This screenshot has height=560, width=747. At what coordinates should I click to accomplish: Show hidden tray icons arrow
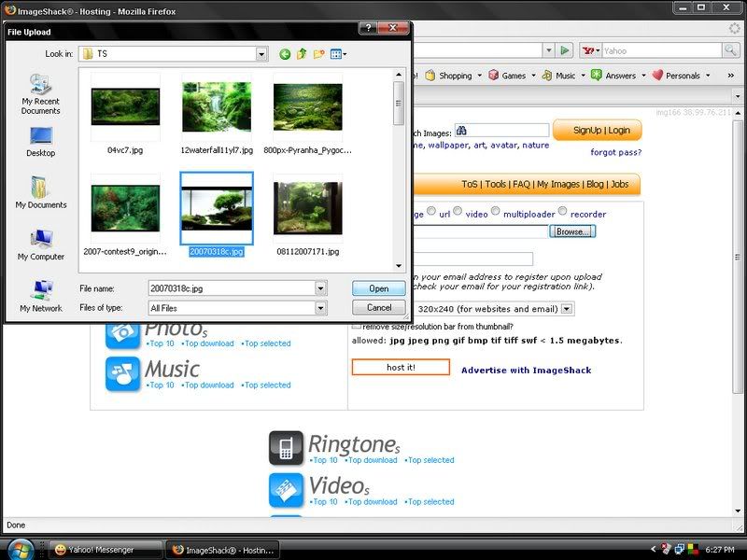click(x=653, y=549)
